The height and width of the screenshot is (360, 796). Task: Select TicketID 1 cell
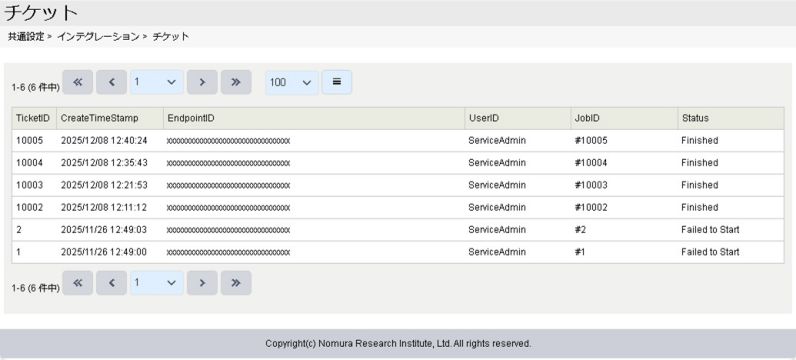tap(34, 252)
